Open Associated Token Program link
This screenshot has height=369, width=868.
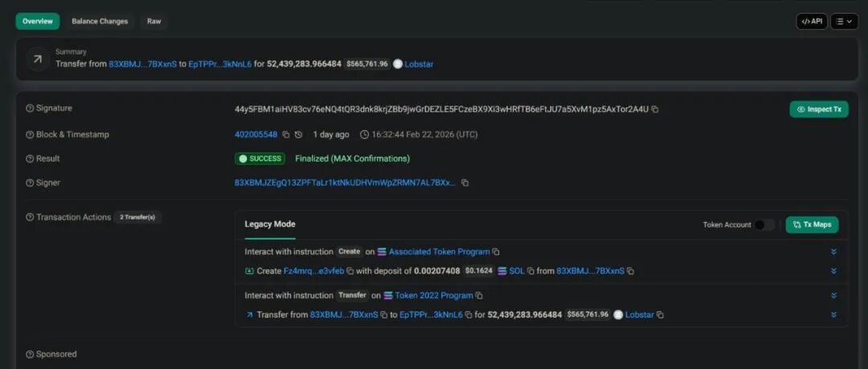[x=439, y=252]
